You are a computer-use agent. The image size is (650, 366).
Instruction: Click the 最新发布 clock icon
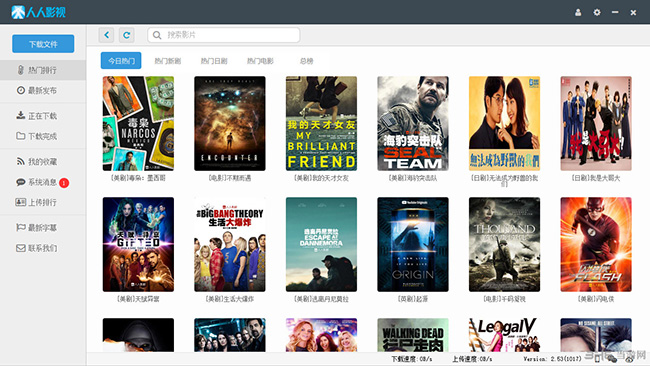21,90
